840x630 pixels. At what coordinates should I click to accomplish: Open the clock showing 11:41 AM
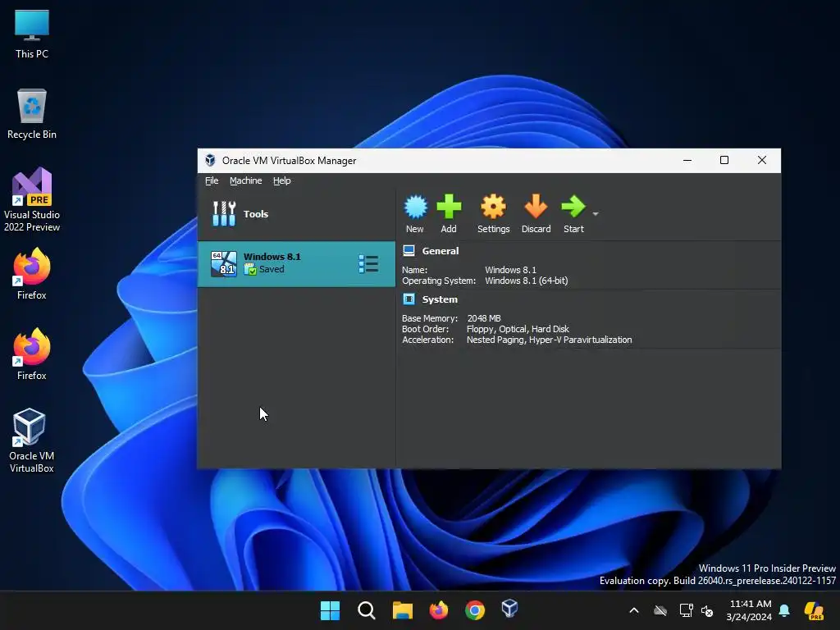coord(749,610)
